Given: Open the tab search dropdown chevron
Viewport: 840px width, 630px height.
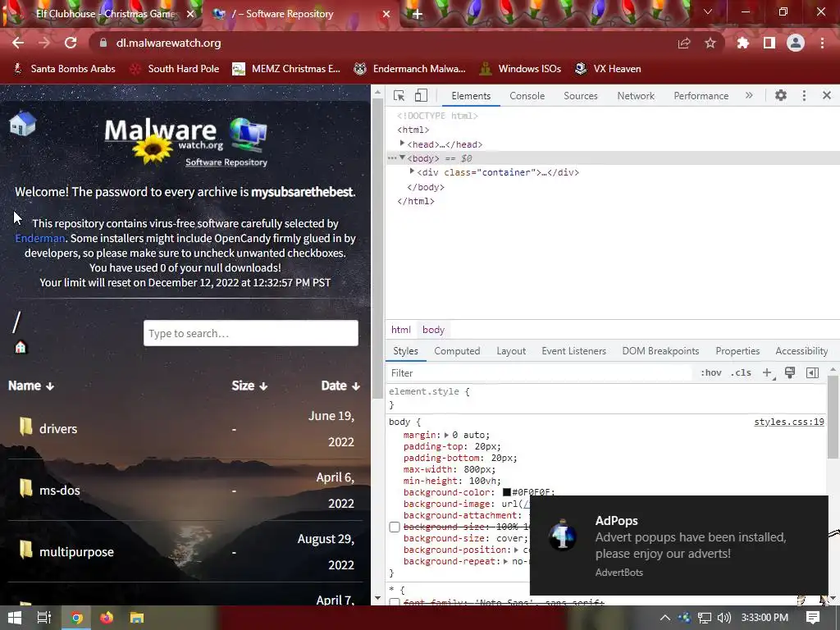Looking at the screenshot, I should pyautogui.click(x=708, y=11).
